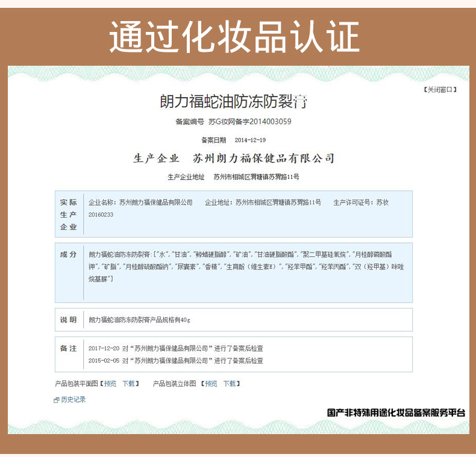This screenshot has height=457, width=476.
Task: Click the icon beside 历史记录
Action: (x=57, y=400)
